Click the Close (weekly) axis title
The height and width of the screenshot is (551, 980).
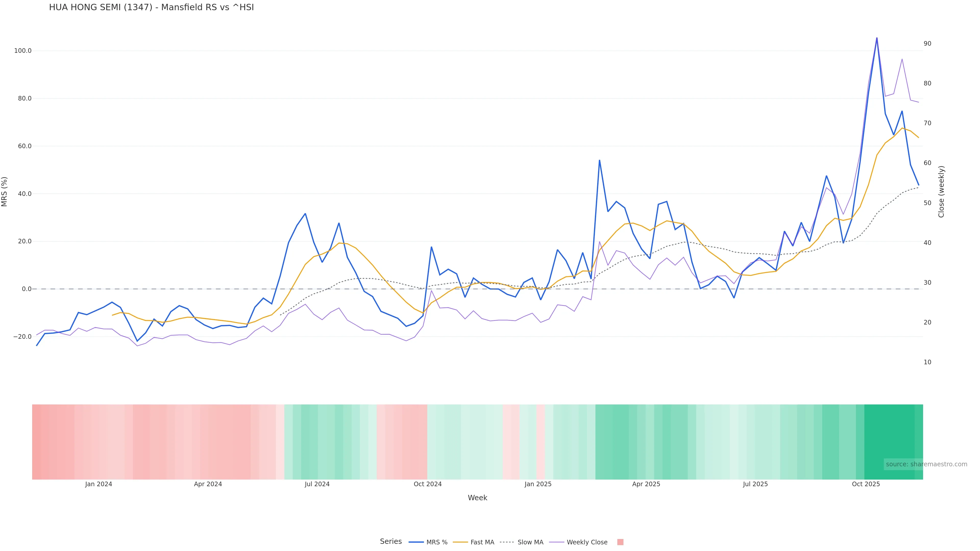(941, 192)
